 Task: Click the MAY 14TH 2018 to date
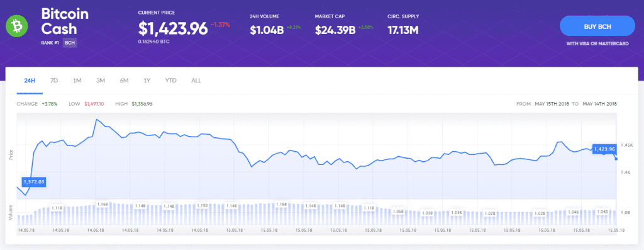pyautogui.click(x=599, y=104)
